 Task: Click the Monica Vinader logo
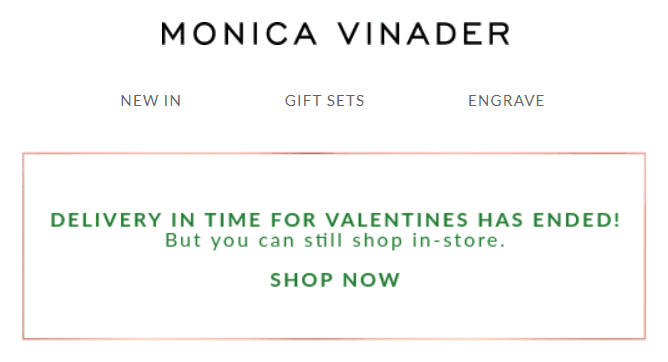pyautogui.click(x=335, y=34)
